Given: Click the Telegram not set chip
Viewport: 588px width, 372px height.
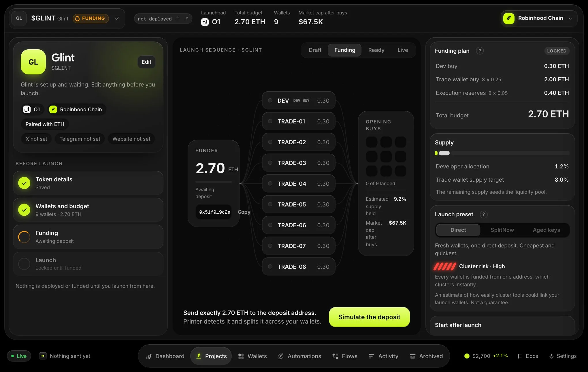Looking at the screenshot, I should click(80, 139).
